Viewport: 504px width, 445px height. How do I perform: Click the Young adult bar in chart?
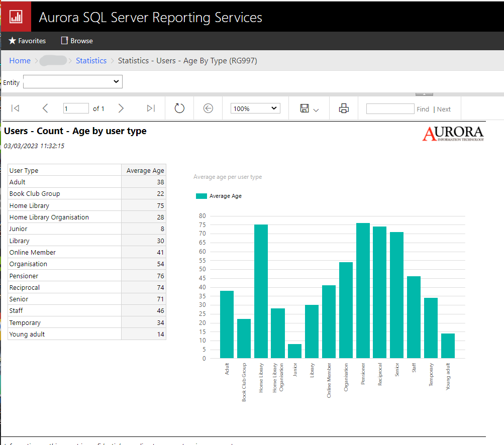[x=448, y=346]
